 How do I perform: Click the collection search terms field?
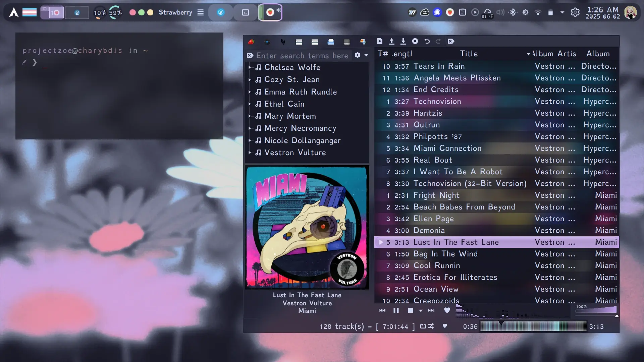302,56
